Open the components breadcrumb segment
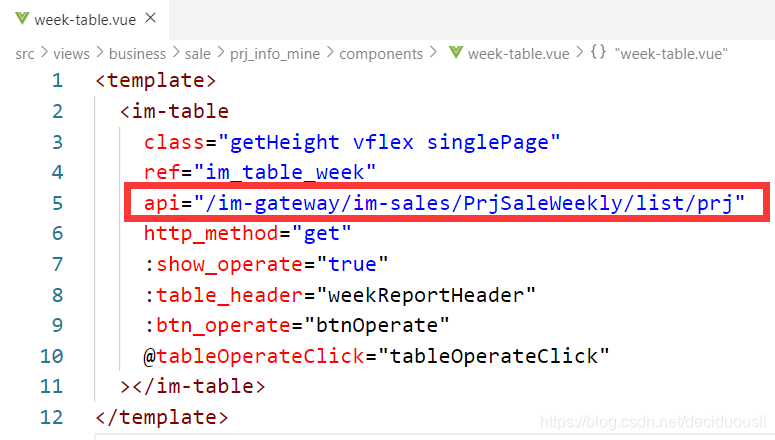 coord(381,53)
